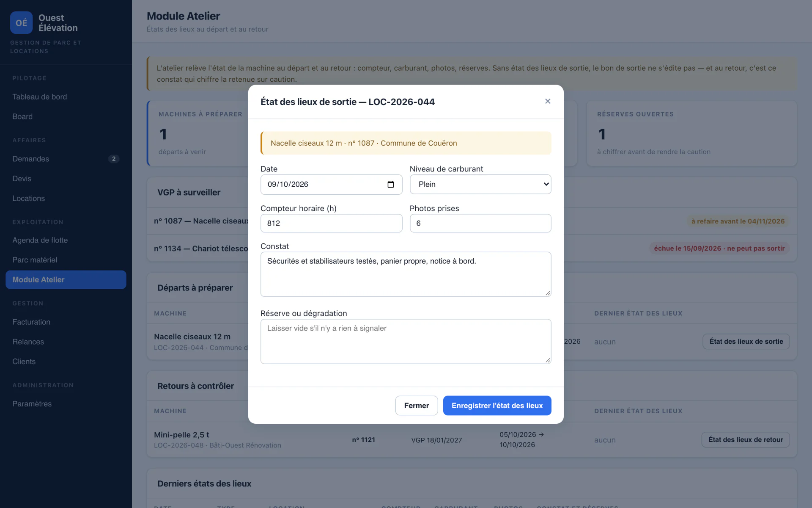Click the Fermer button

[x=416, y=406]
